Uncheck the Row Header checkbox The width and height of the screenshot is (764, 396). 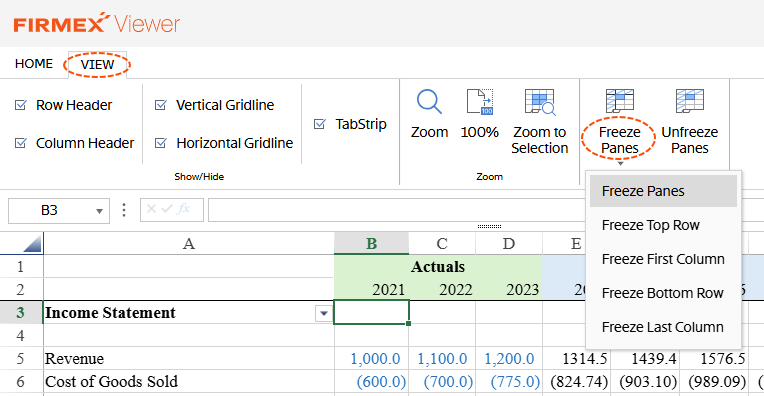21,105
